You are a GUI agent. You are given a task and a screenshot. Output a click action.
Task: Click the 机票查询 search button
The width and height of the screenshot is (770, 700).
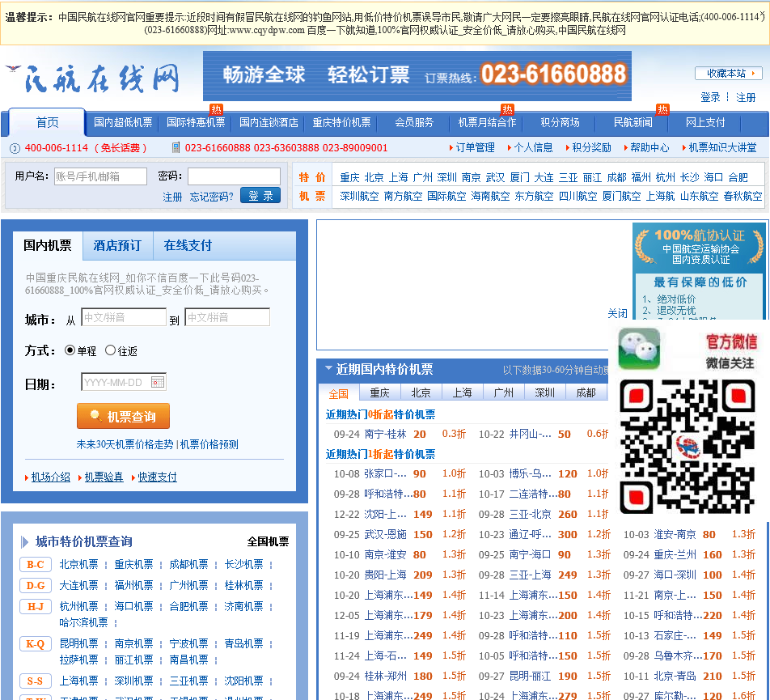click(123, 416)
